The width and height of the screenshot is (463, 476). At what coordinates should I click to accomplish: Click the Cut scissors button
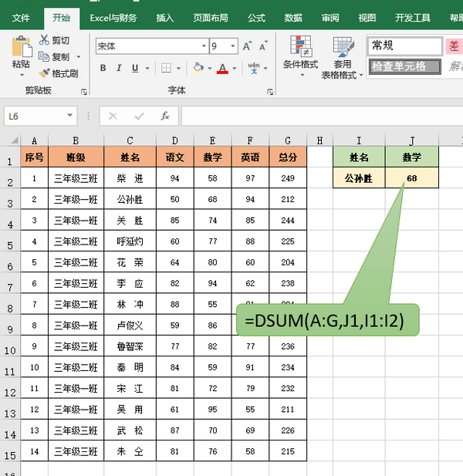[x=54, y=40]
